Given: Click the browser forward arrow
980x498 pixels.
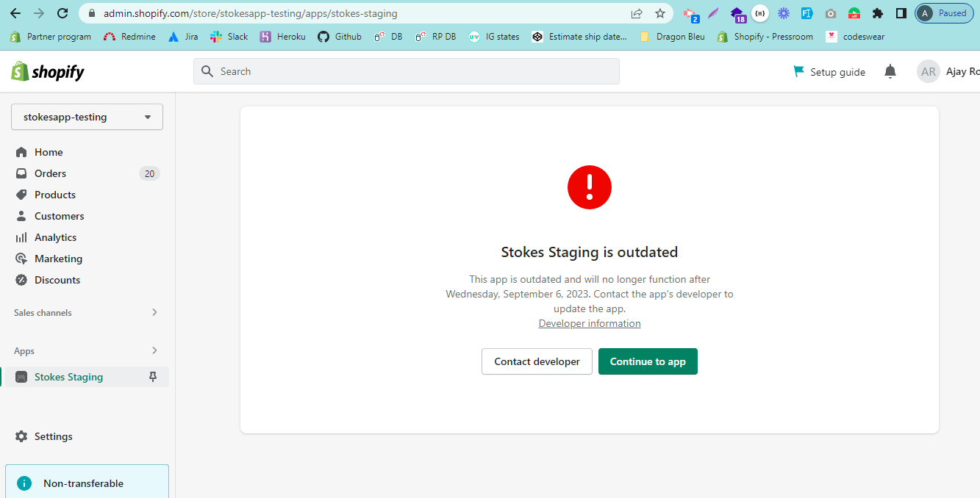Looking at the screenshot, I should click(39, 13).
